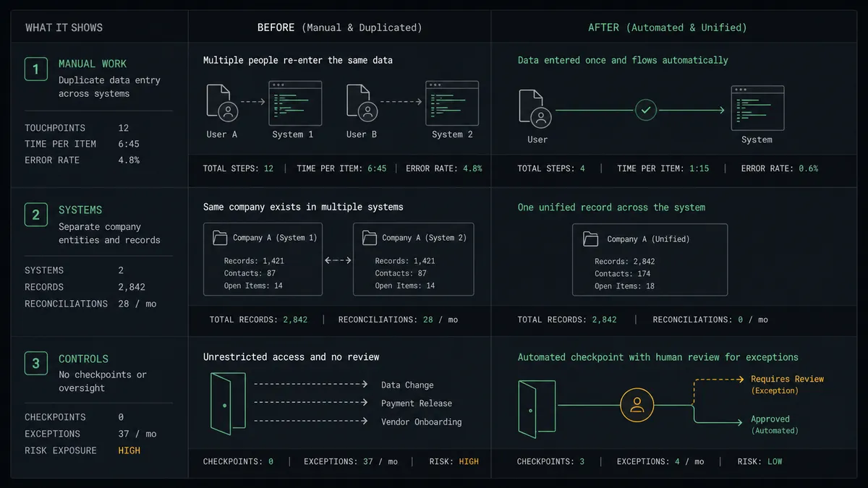
Task: Select the number 2 Systems badge
Action: coord(36,215)
